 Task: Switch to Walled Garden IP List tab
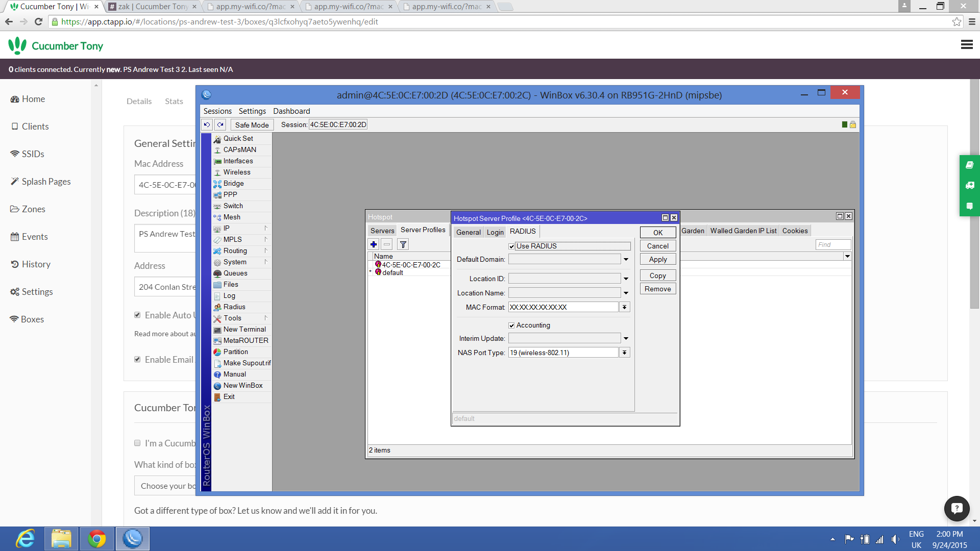(x=743, y=231)
